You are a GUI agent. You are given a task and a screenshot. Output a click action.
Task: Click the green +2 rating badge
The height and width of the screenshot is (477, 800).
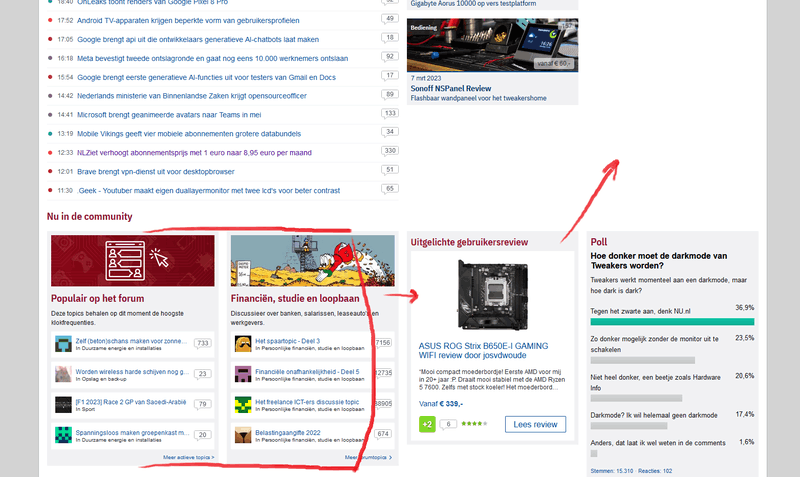click(x=427, y=424)
